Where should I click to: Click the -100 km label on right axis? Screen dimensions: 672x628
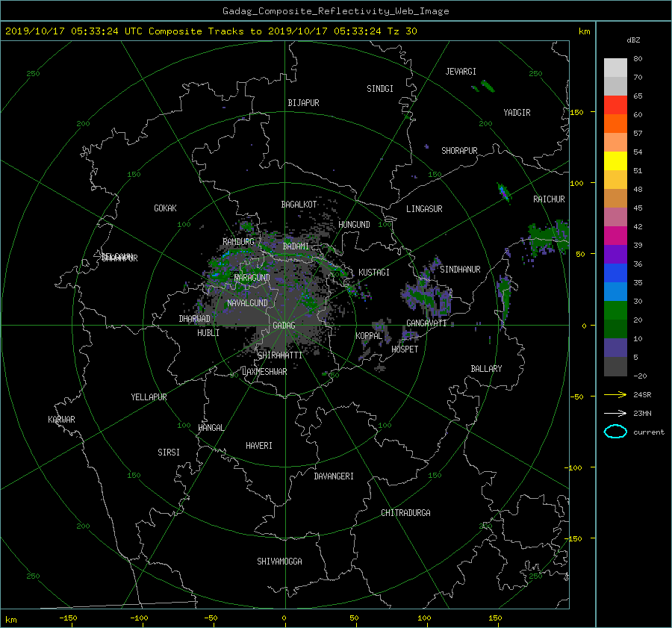(573, 467)
